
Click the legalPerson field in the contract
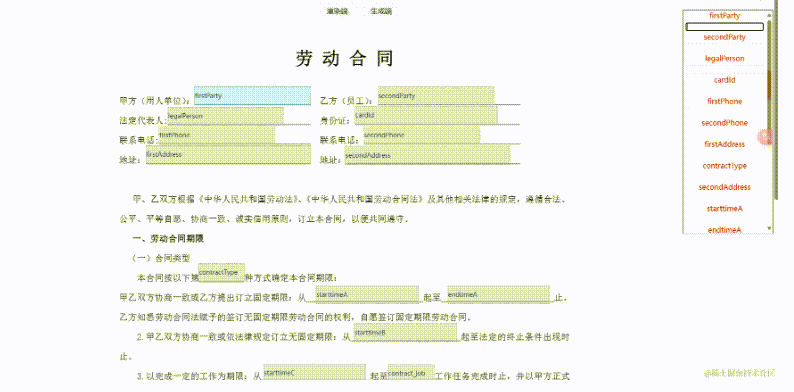tap(225, 115)
